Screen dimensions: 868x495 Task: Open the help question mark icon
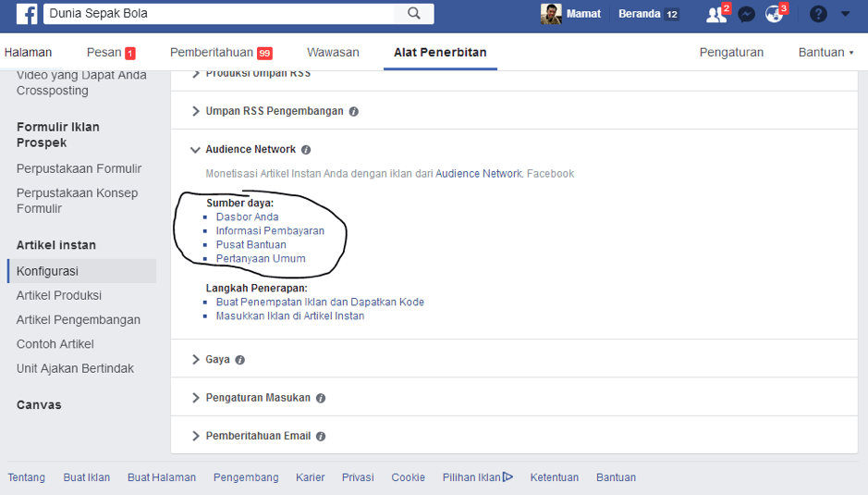818,14
